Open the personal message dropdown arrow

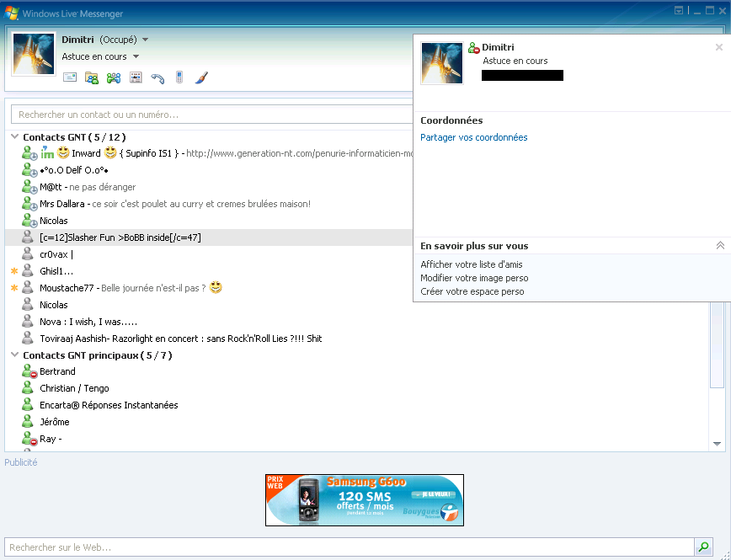click(136, 57)
